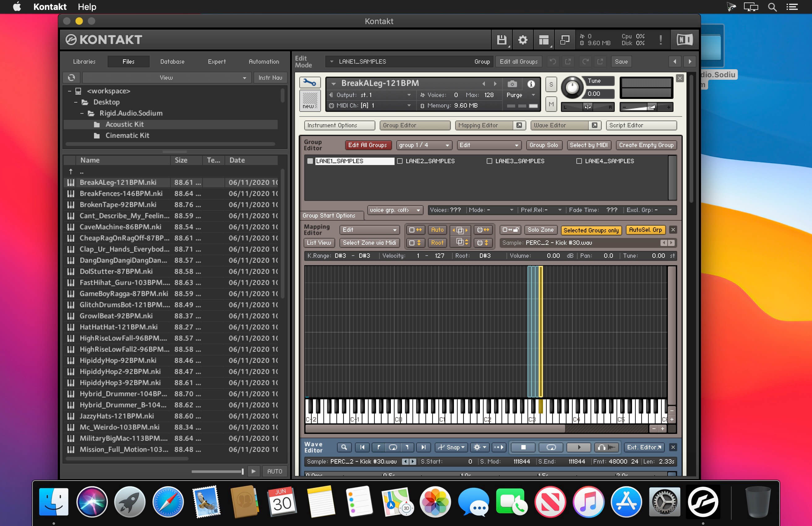Open the MIDI Ch dropdown

[370, 105]
